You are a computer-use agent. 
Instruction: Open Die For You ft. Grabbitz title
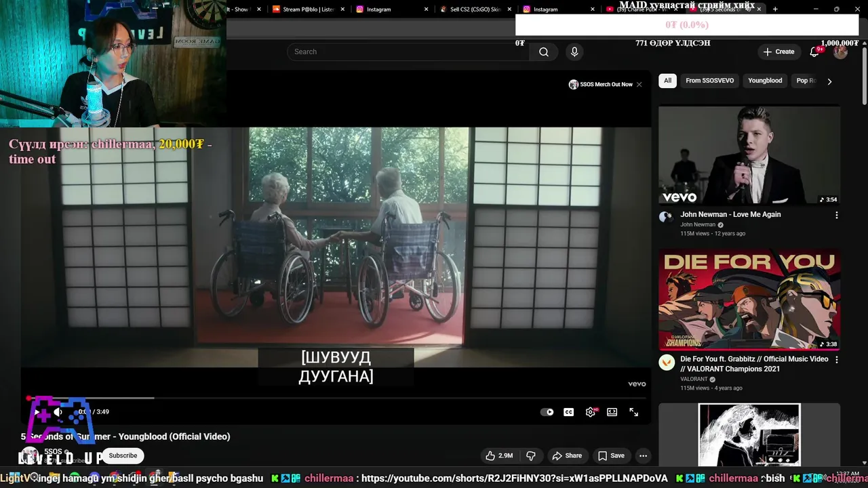[754, 364]
